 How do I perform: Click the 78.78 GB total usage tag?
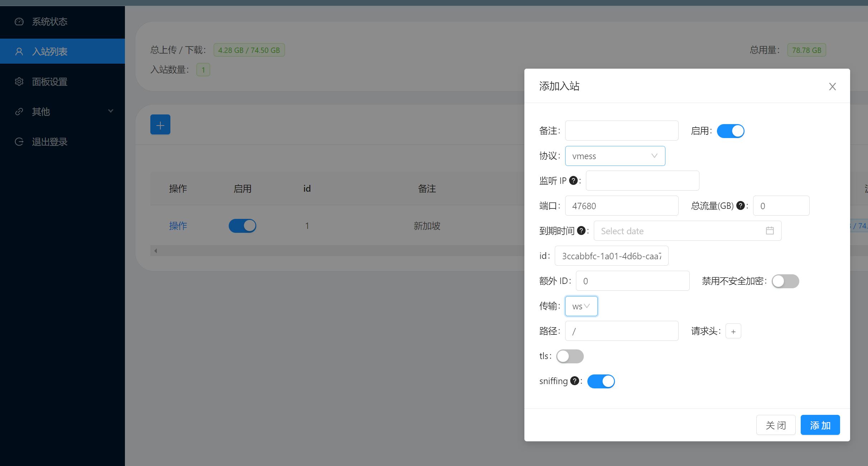[x=806, y=50]
